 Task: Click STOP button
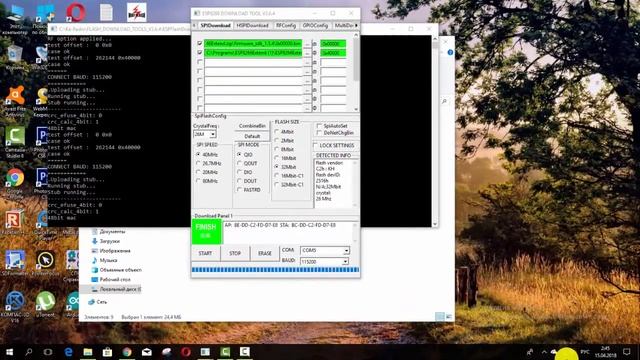coord(235,253)
